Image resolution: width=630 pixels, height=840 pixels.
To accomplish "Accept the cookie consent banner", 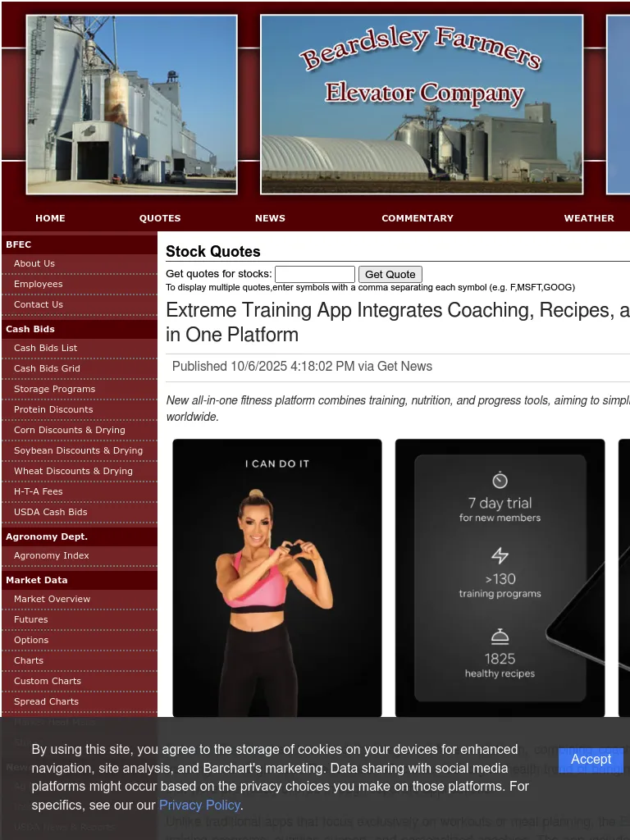I will (591, 760).
